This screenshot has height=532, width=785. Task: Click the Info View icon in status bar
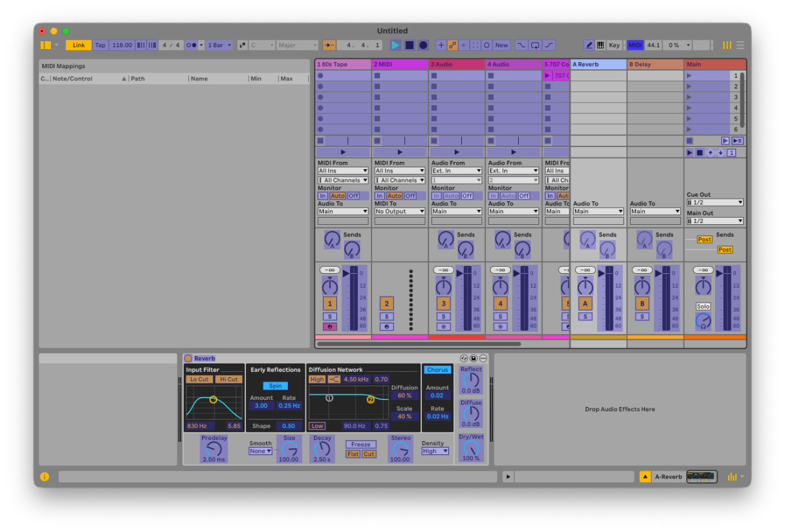(x=44, y=476)
